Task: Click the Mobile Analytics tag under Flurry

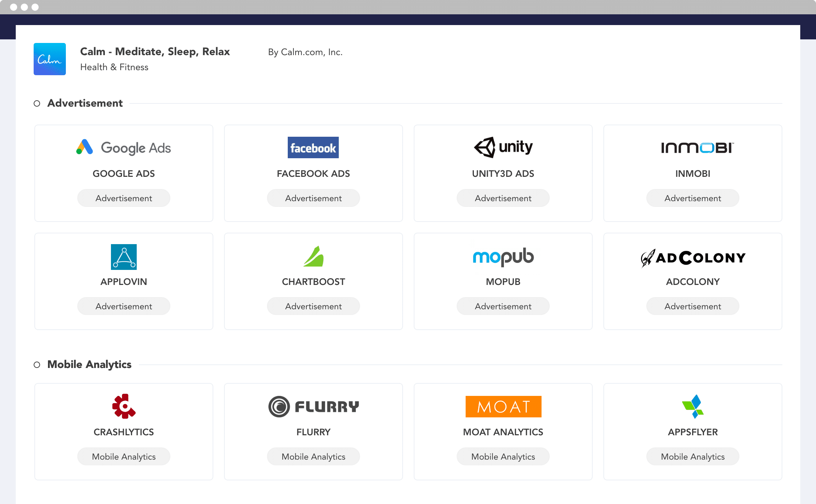Action: pos(314,456)
